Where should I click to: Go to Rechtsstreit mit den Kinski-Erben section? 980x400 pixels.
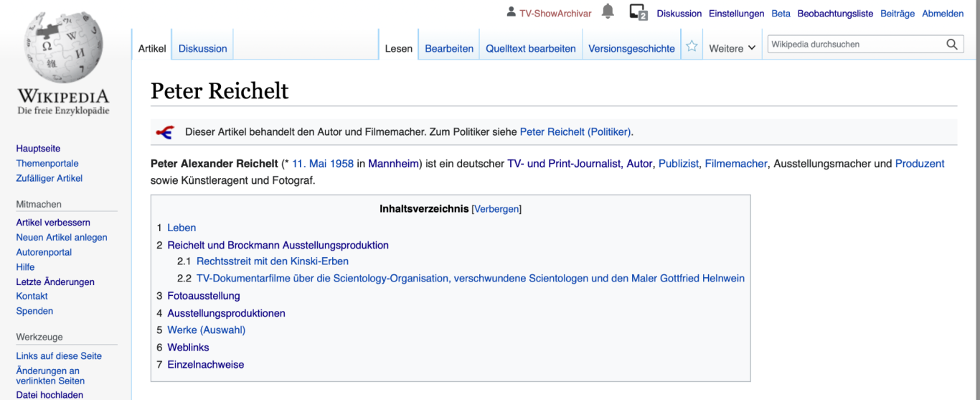coord(272,261)
